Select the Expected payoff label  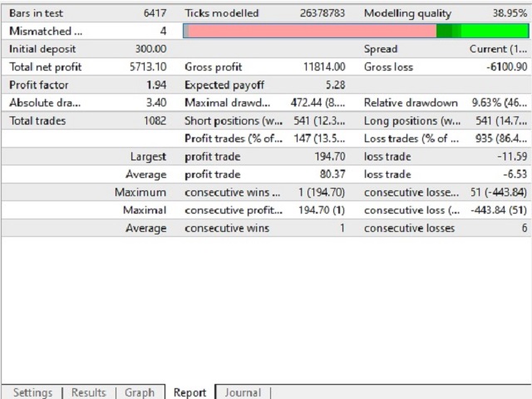224,85
